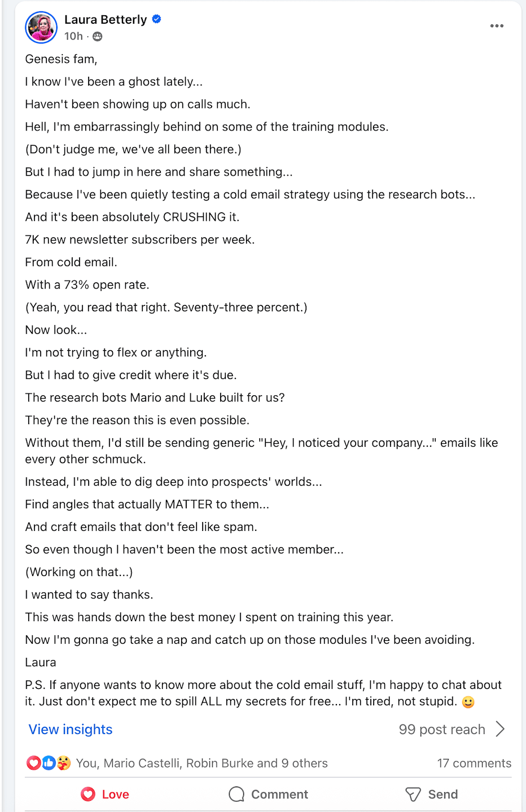Open the 17 comments list
The height and width of the screenshot is (812, 526).
click(474, 763)
